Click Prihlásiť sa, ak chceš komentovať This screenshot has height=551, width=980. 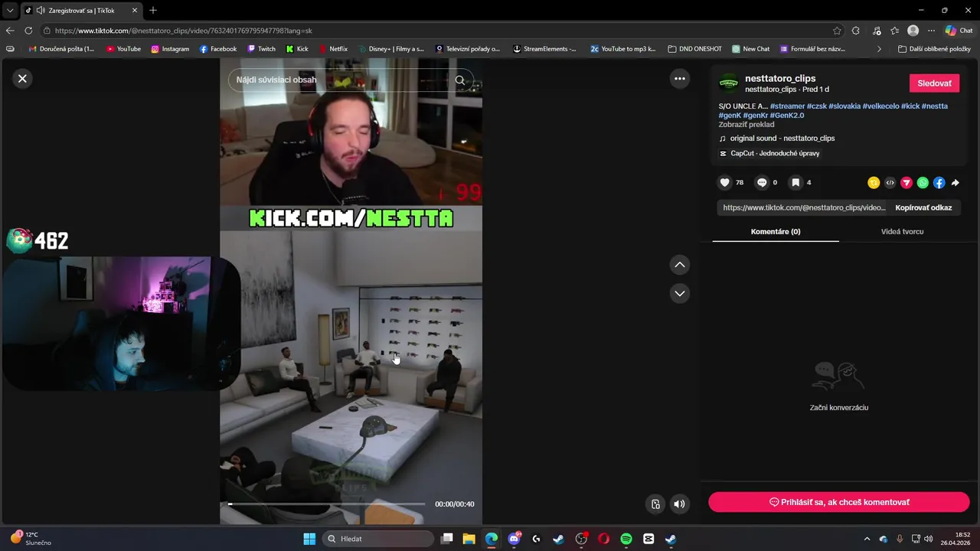pyautogui.click(x=839, y=502)
